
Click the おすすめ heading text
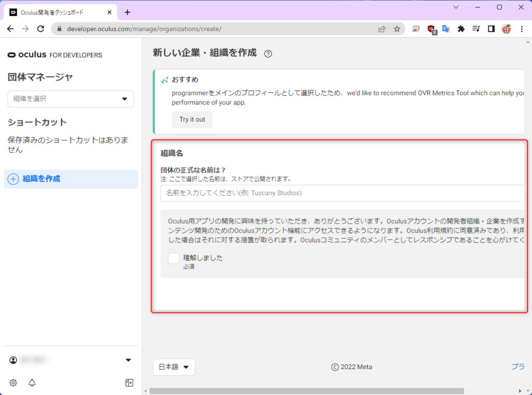click(x=185, y=79)
